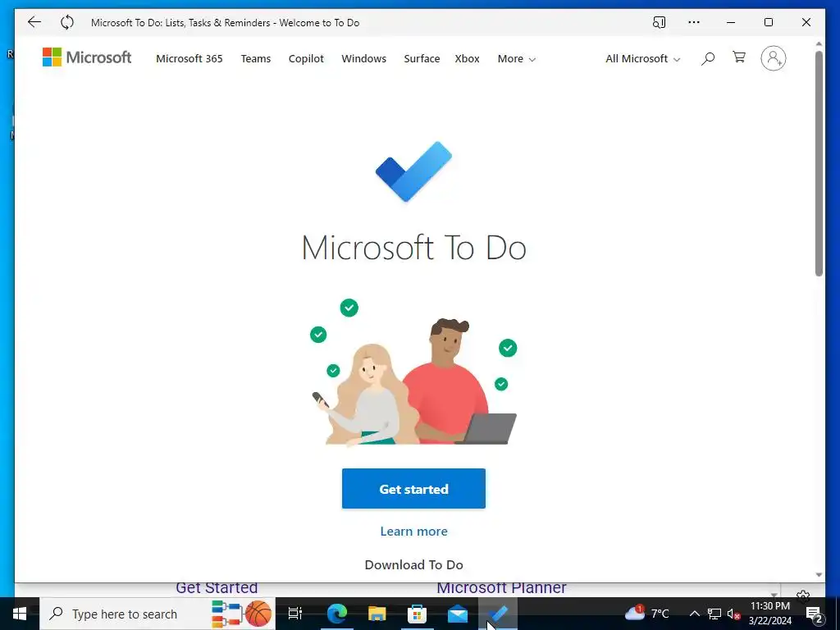Click the Microsoft logo
The height and width of the screenshot is (630, 840).
pyautogui.click(x=87, y=57)
